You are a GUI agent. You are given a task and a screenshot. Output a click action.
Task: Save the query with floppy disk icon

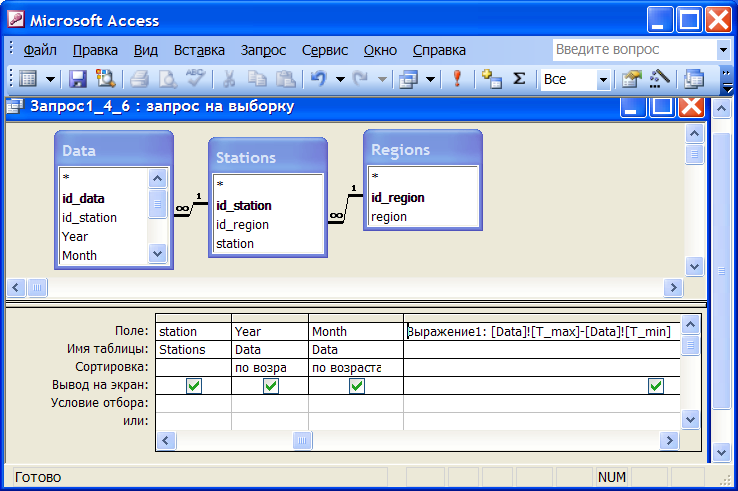pyautogui.click(x=78, y=79)
